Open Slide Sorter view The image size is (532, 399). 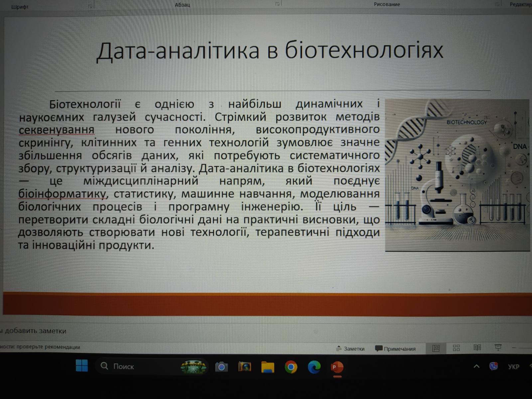click(x=456, y=348)
